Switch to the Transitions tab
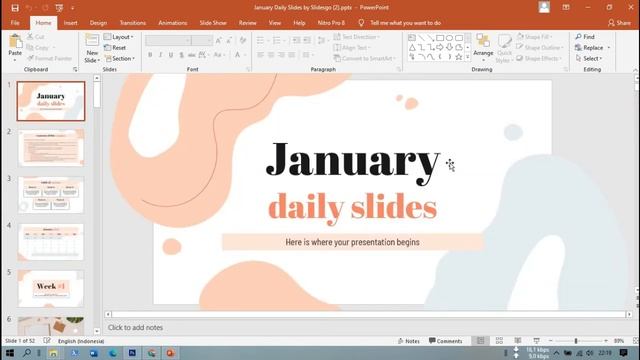The width and height of the screenshot is (640, 360). coord(133,23)
